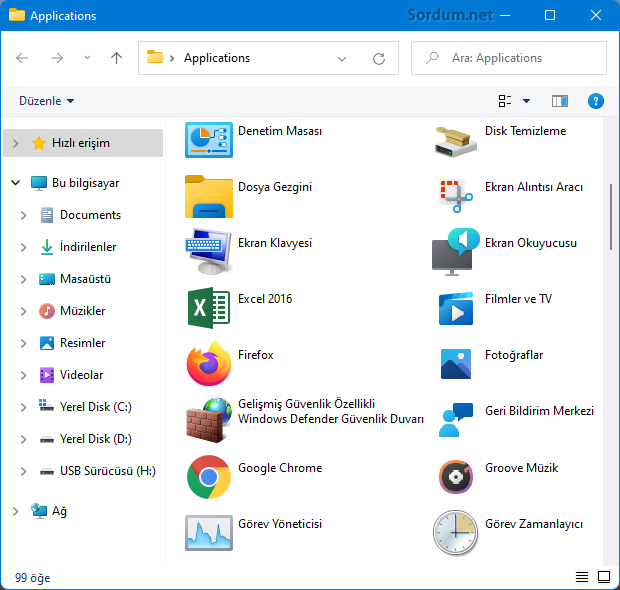Go back with the left arrow
Image resolution: width=620 pixels, height=590 pixels.
pos(22,58)
